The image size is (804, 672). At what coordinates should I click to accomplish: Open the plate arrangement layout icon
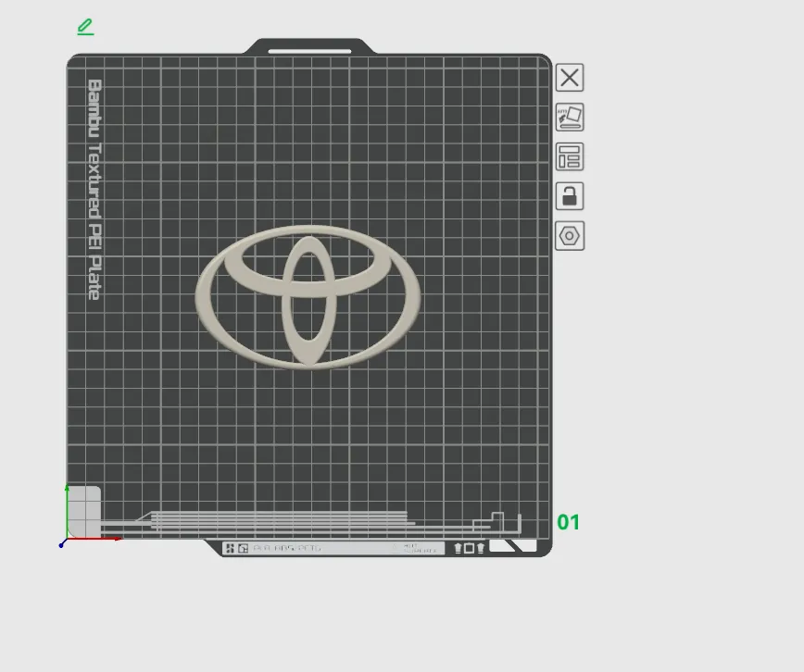[569, 156]
